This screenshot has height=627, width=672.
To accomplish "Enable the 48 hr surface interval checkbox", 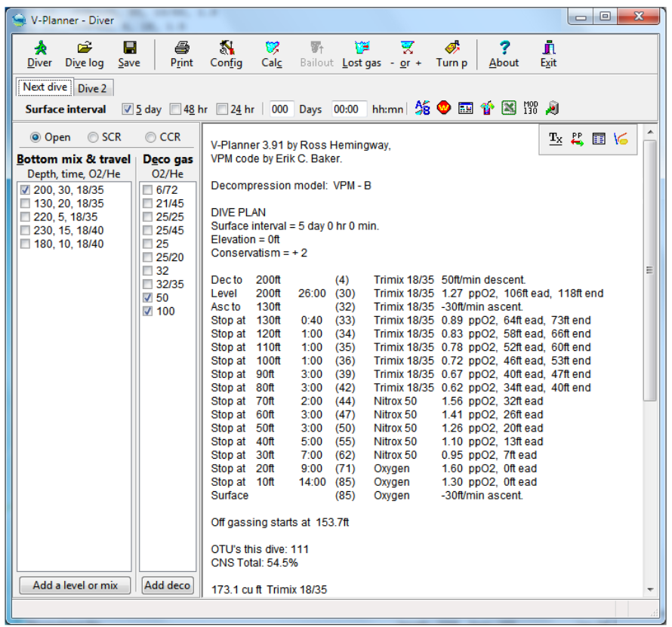I will click(176, 109).
